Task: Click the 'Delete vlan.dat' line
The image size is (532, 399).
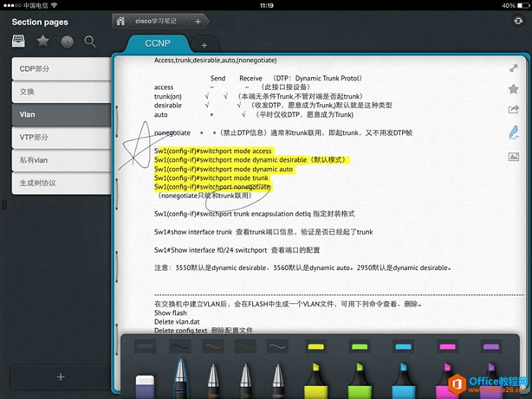Action: [177, 322]
